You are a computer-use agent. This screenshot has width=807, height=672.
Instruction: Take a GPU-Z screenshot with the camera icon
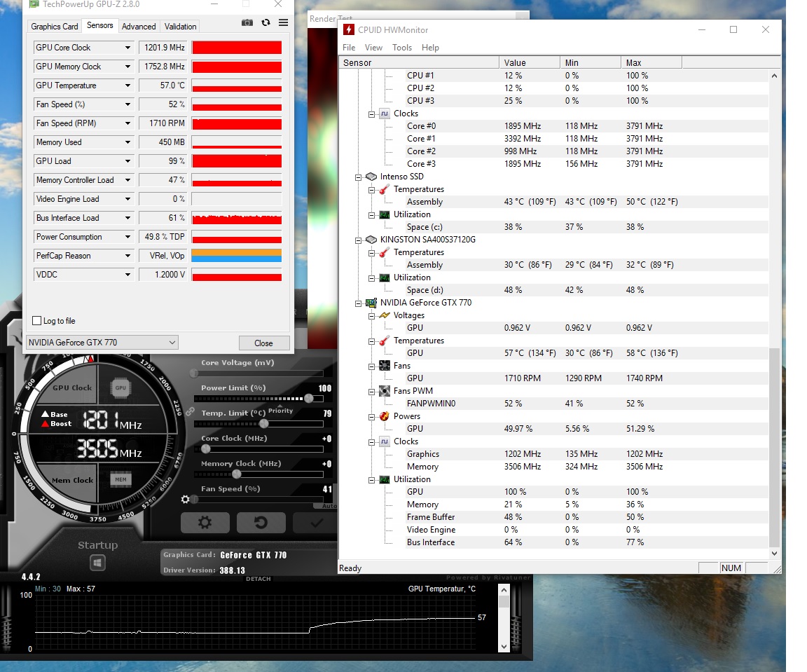click(x=247, y=22)
